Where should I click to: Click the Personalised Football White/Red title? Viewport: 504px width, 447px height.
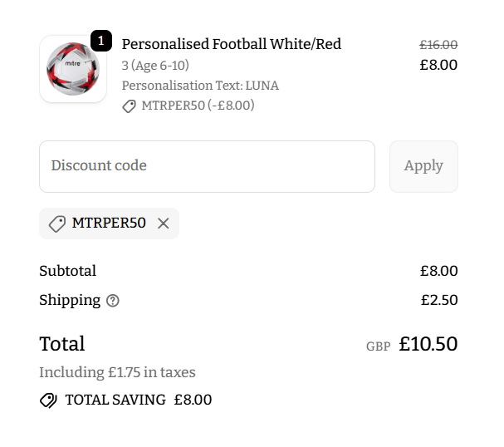coord(231,44)
